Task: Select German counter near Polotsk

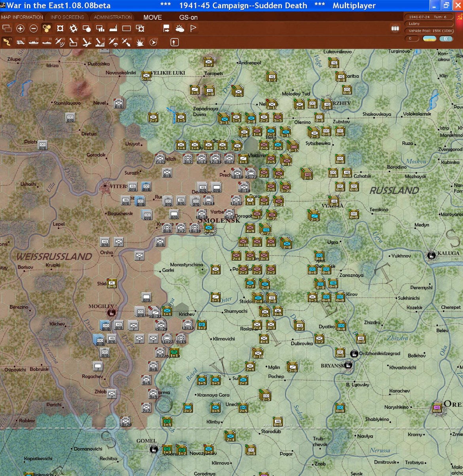Action: click(x=42, y=145)
